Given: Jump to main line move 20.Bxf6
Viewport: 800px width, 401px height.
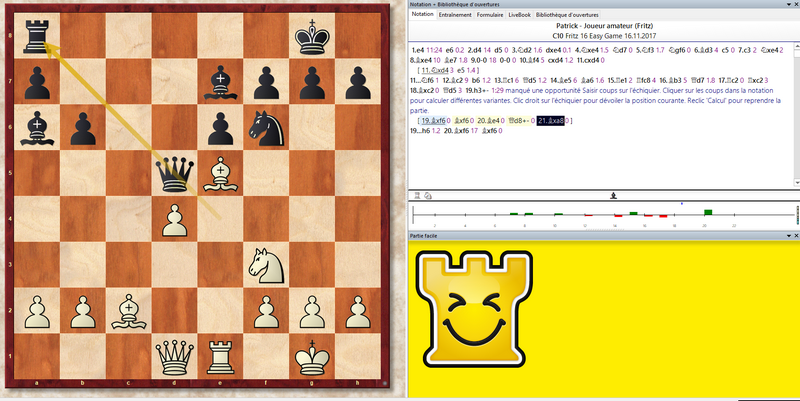Looking at the screenshot, I should pos(455,131).
